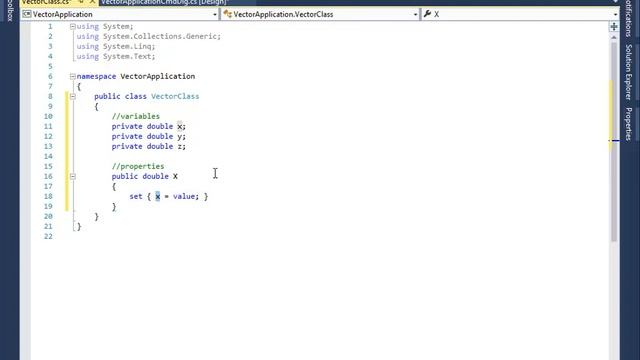This screenshot has width=640, height=360.
Task: Click line number 22 in the margin
Action: coord(48,236)
